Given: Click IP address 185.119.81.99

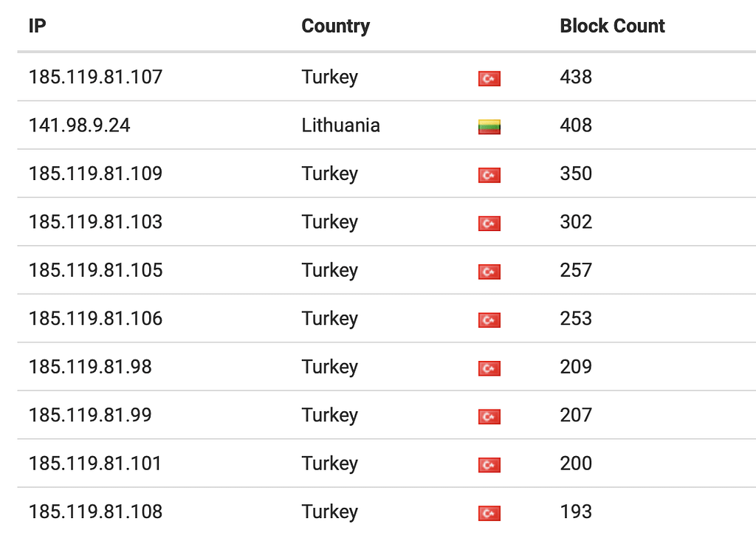Looking at the screenshot, I should [x=90, y=415].
